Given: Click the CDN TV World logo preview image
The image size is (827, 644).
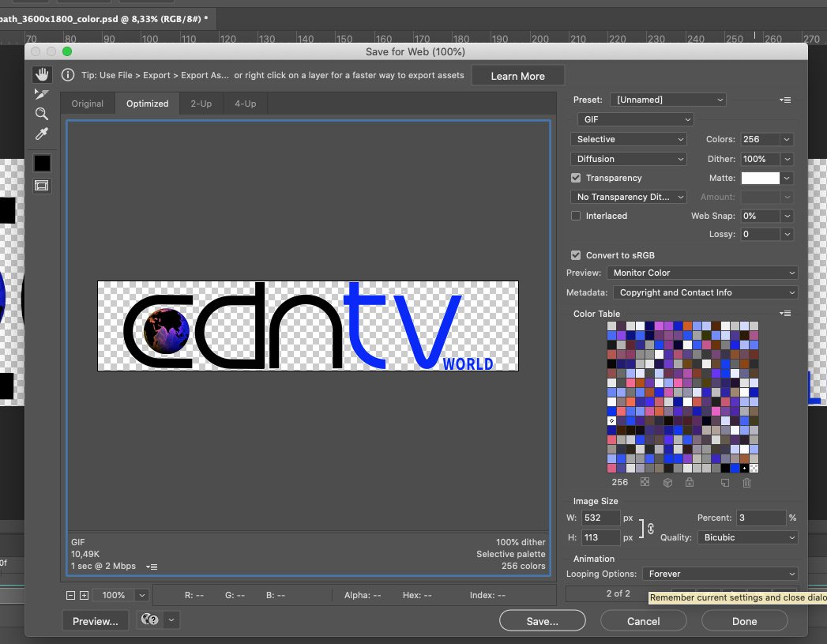Looking at the screenshot, I should 308,326.
